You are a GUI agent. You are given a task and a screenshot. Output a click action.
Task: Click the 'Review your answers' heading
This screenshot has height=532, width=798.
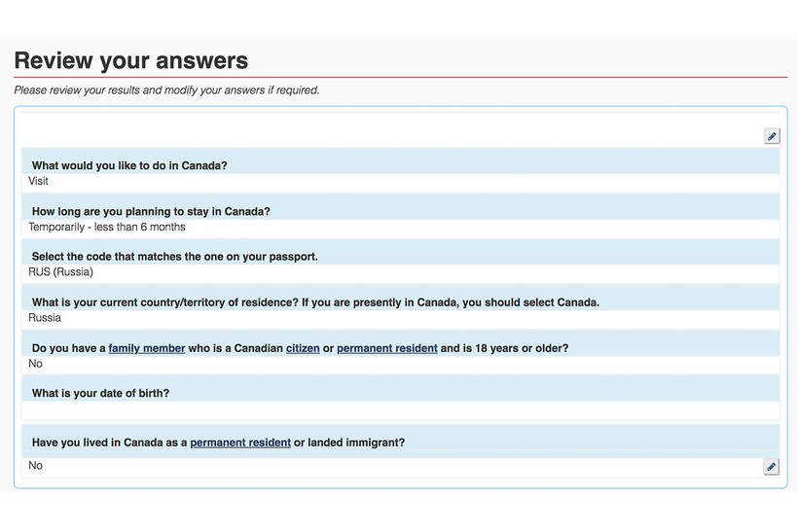pyautogui.click(x=131, y=60)
